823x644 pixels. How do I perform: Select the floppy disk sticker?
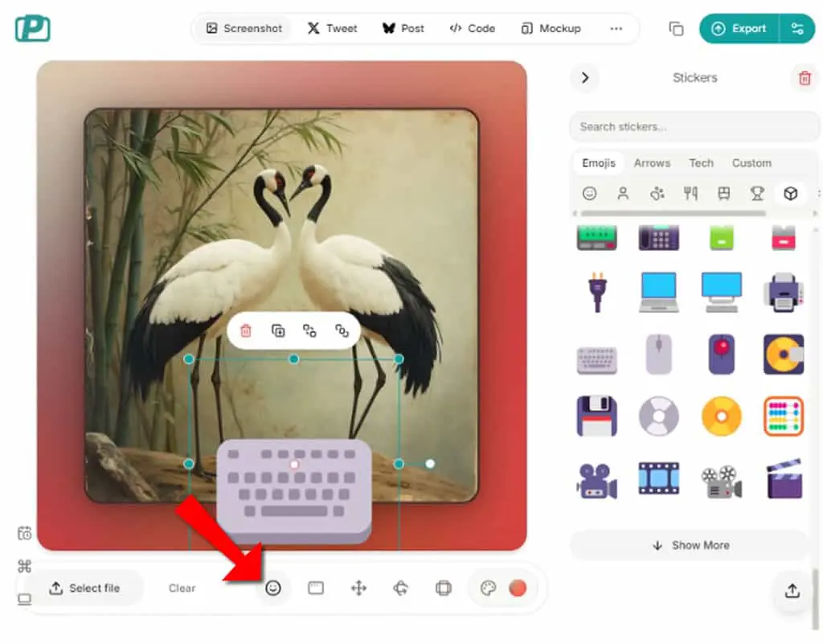pyautogui.click(x=597, y=416)
